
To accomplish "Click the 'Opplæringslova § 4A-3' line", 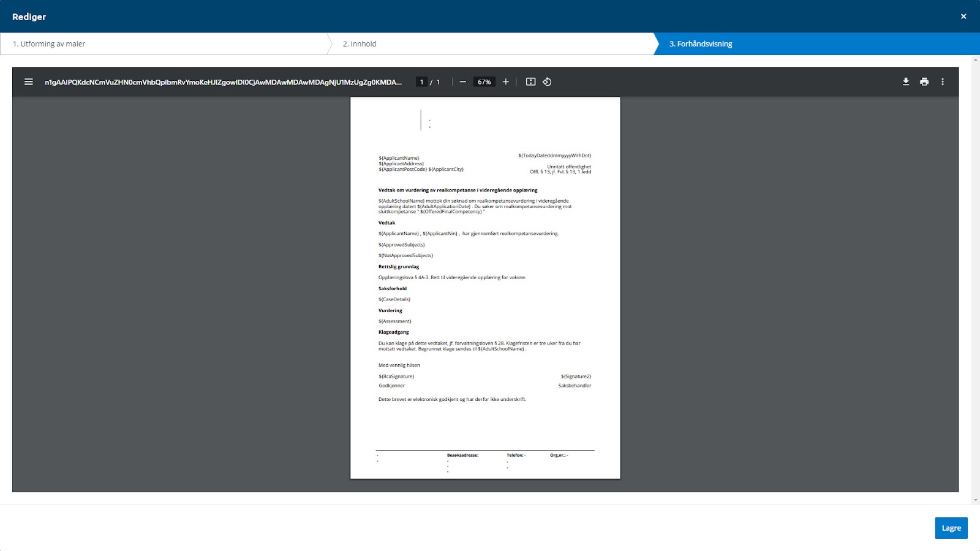I will [x=452, y=278].
